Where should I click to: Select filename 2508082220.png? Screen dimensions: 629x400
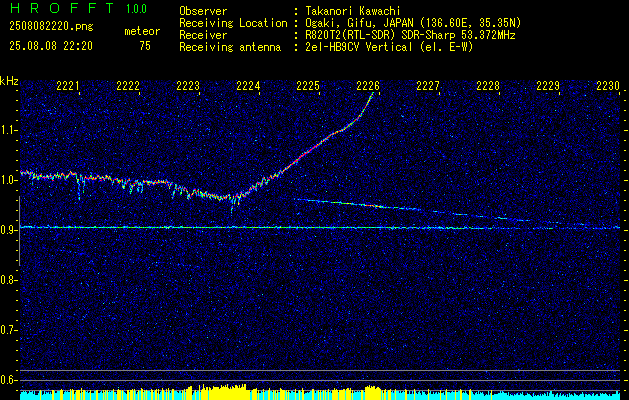[51, 27]
